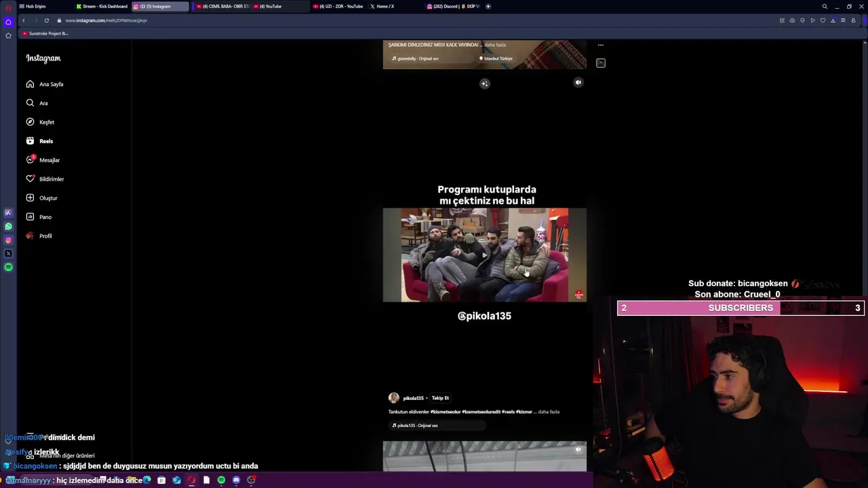Click the '@pikola135' watermark text

pos(484,316)
